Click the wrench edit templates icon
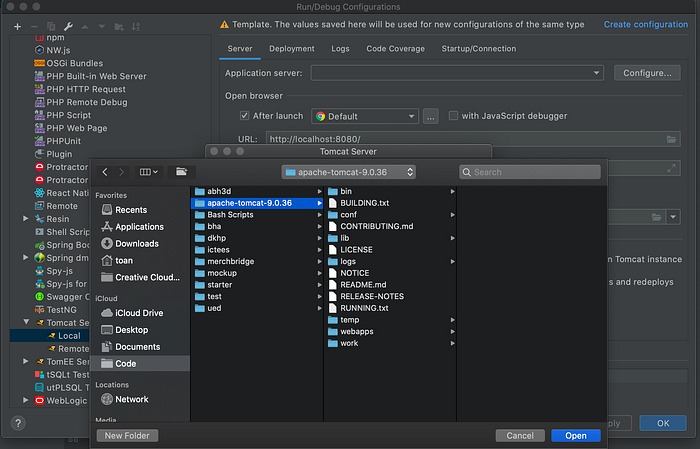The image size is (700, 449). [x=68, y=27]
